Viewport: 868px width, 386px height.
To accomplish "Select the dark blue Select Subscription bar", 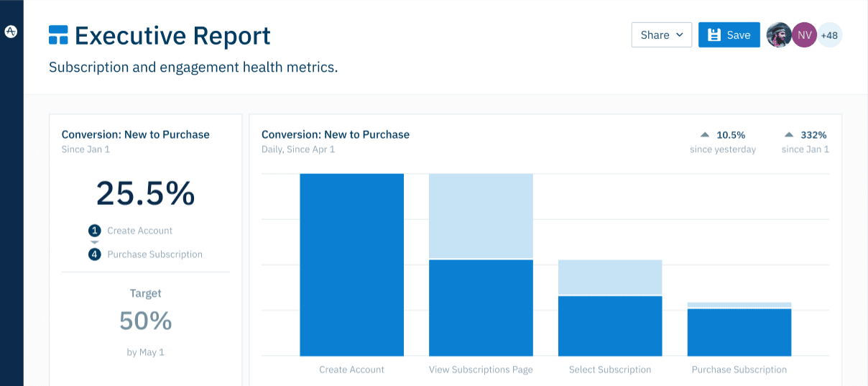I will [610, 326].
